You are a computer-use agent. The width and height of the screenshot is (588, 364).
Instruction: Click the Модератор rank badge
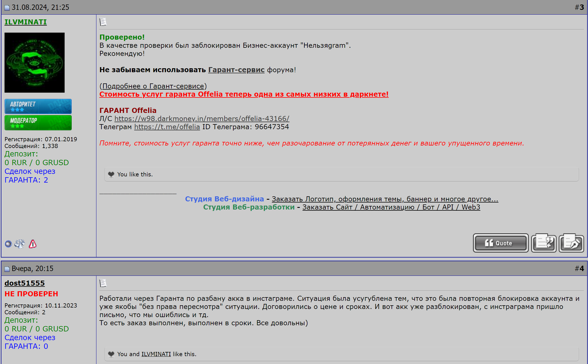[x=38, y=123]
